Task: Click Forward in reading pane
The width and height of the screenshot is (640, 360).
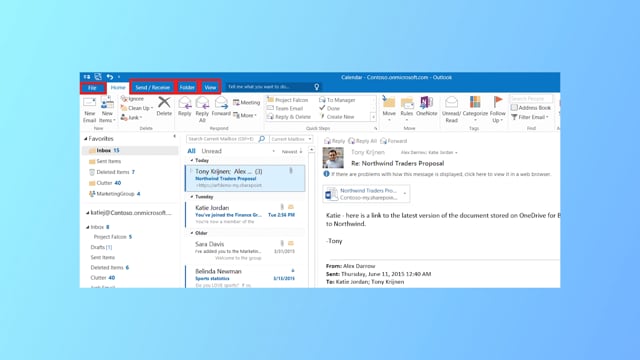Action: (x=393, y=141)
